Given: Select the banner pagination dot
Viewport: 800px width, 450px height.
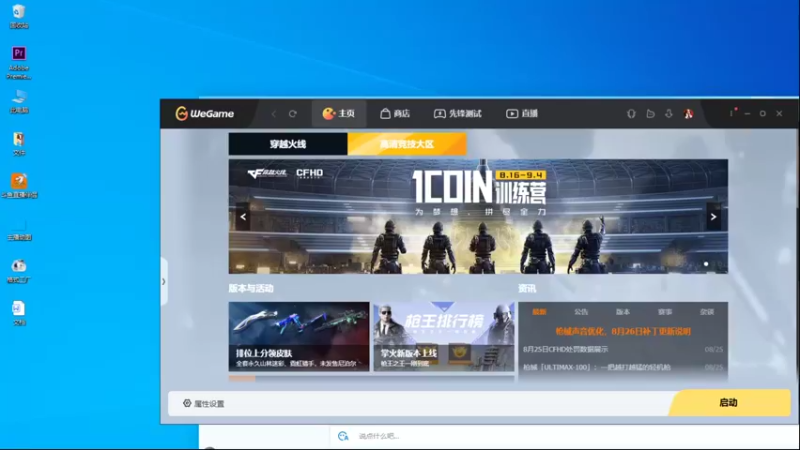Looking at the screenshot, I should (706, 264).
